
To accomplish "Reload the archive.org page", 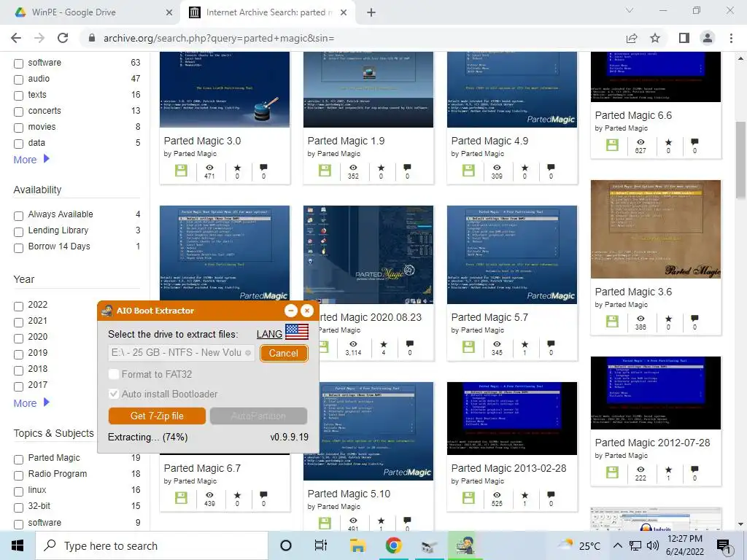I will (63, 38).
